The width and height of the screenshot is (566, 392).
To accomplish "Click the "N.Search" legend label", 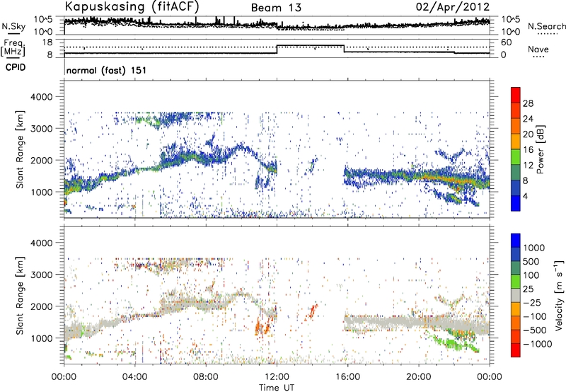I will (x=547, y=26).
